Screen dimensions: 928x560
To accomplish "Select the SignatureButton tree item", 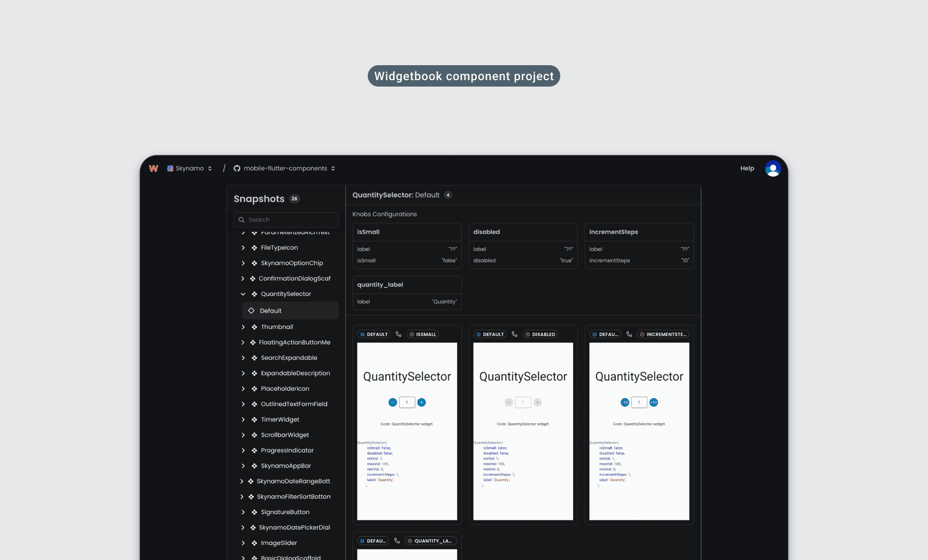I will tap(285, 512).
